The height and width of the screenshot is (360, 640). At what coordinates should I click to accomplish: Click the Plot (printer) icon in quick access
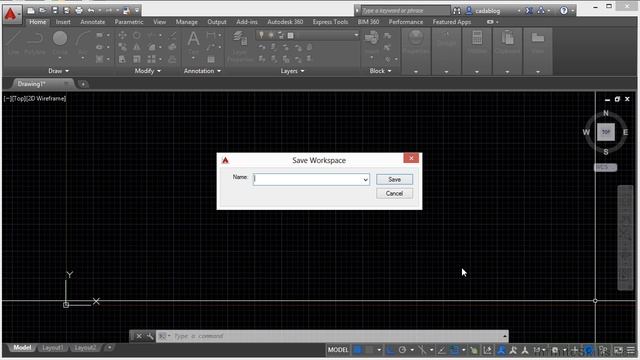[79, 10]
